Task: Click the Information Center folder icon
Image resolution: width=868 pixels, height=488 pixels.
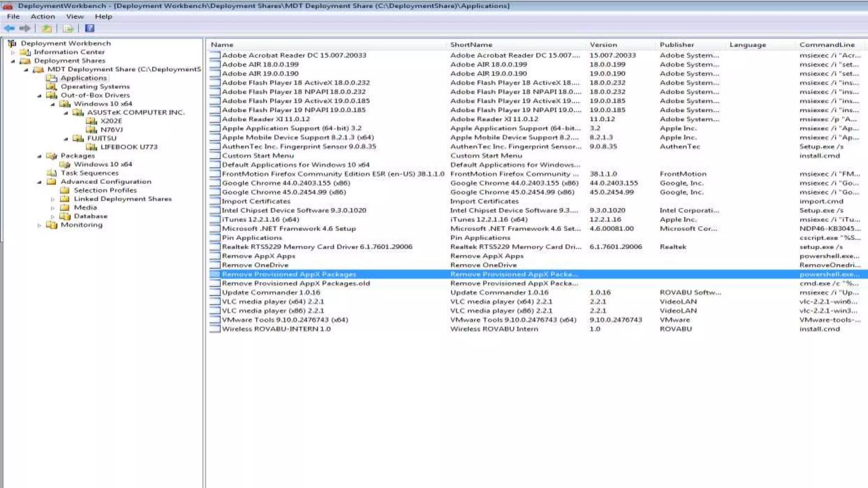Action: tap(25, 52)
